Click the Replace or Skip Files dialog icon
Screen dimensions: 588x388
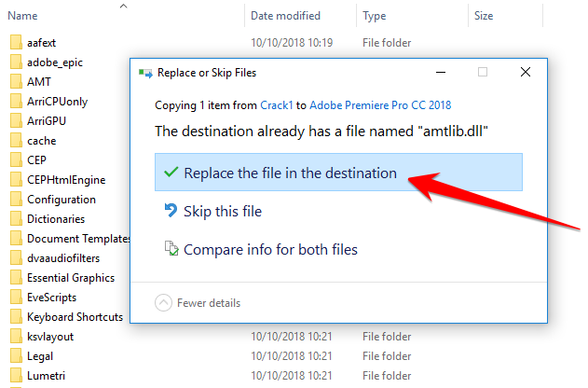point(144,72)
